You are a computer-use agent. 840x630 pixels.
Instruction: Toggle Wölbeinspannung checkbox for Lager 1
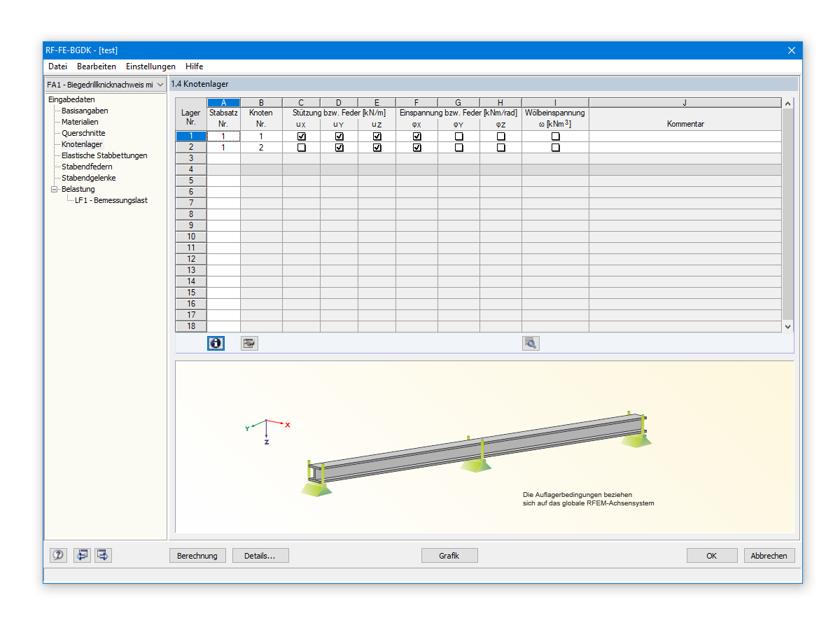pyautogui.click(x=556, y=136)
